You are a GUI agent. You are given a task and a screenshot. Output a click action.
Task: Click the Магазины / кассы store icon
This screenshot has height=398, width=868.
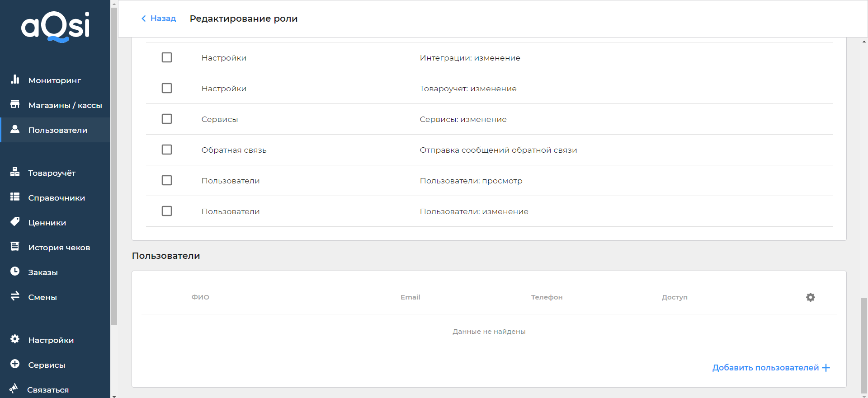click(x=15, y=104)
